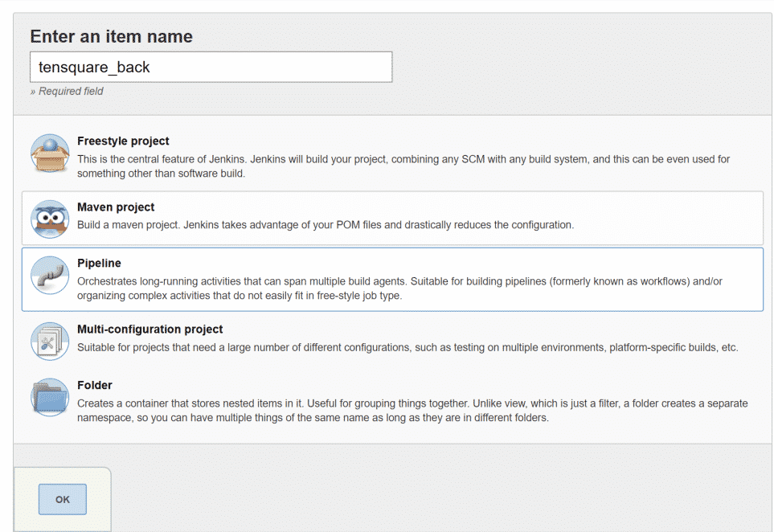
Task: Click the Pipeline pipe icon
Action: (50, 276)
